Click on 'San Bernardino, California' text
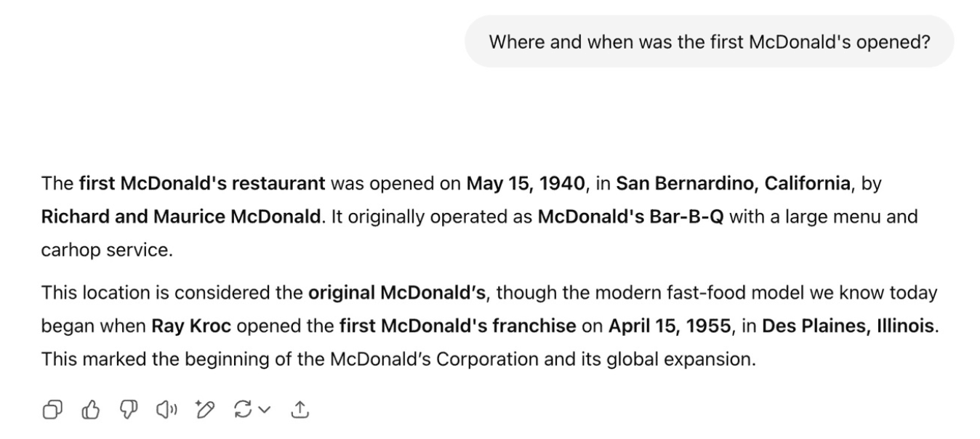This screenshot has width=980, height=439. click(x=733, y=183)
